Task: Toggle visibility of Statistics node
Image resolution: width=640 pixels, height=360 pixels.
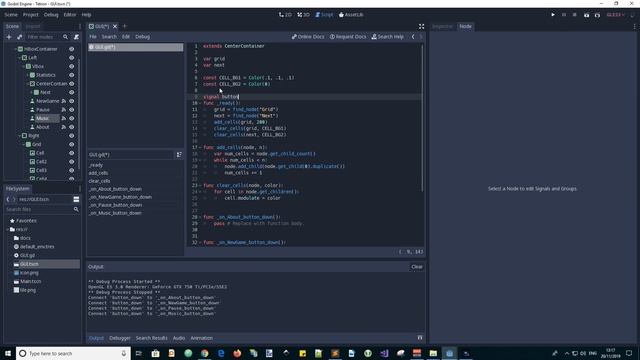Action: (x=71, y=75)
